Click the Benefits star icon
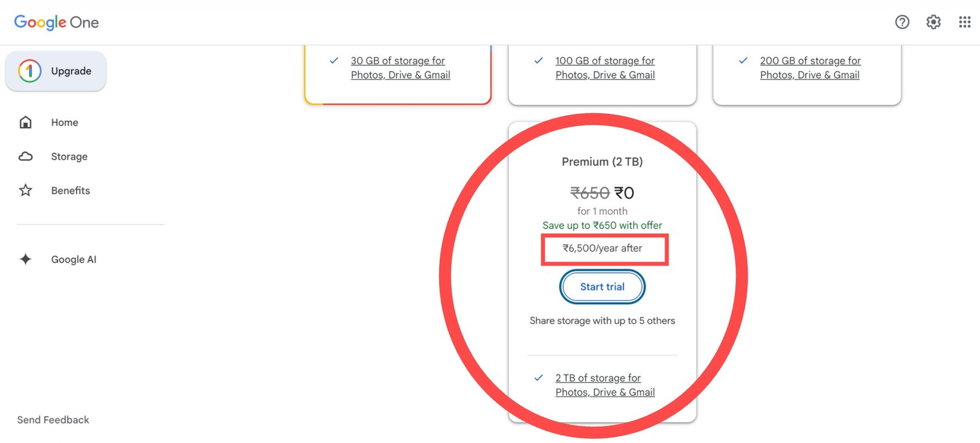980x443 pixels. coord(26,190)
